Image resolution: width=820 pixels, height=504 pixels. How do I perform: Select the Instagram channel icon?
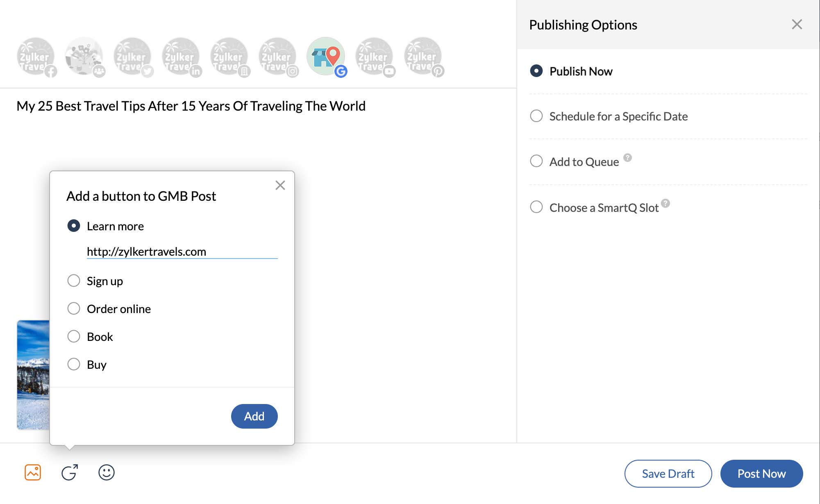point(277,57)
